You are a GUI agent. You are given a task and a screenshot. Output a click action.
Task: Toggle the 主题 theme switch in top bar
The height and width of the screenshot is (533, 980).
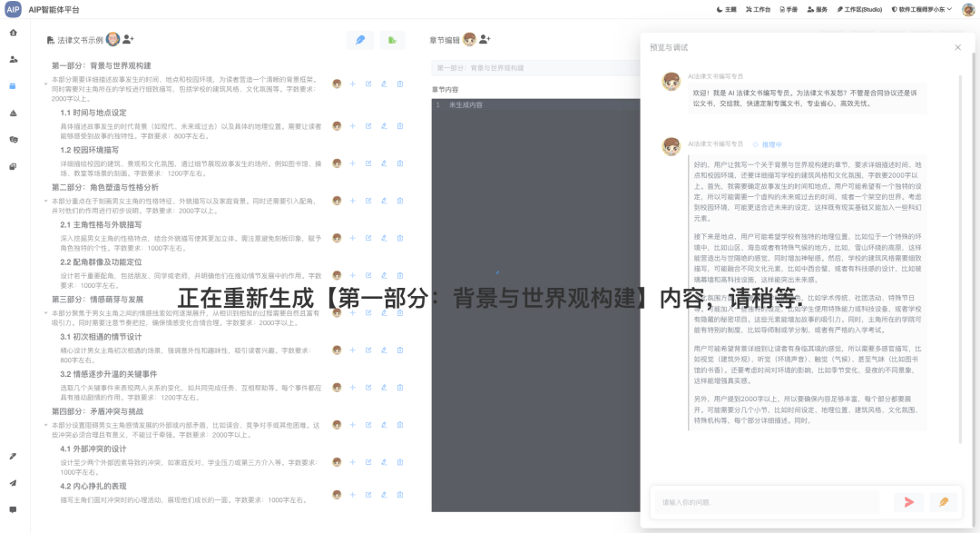tap(726, 9)
